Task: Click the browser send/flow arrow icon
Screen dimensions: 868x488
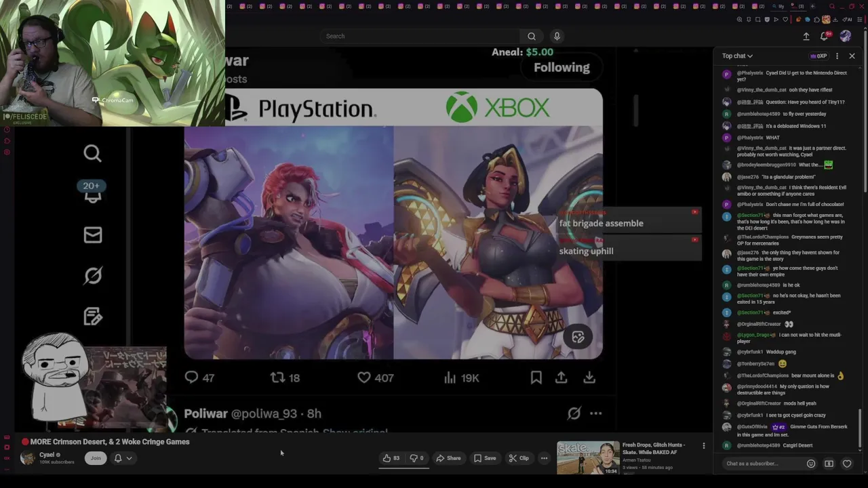Action: point(776,20)
